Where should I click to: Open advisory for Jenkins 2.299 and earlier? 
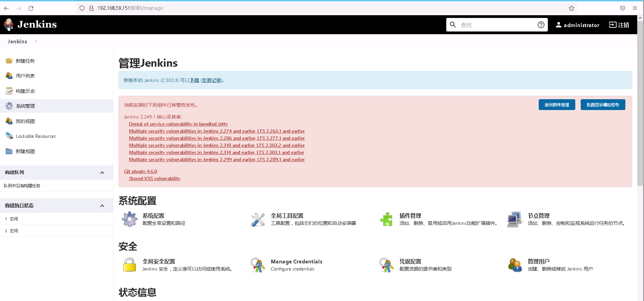(217, 159)
